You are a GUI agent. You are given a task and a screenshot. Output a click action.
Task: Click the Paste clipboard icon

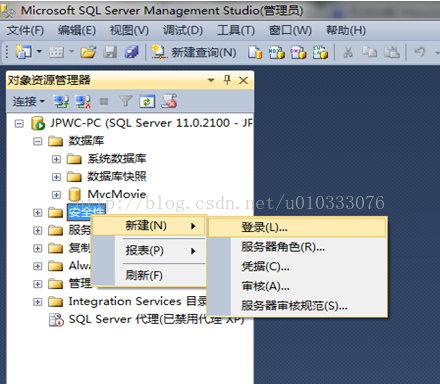392,52
